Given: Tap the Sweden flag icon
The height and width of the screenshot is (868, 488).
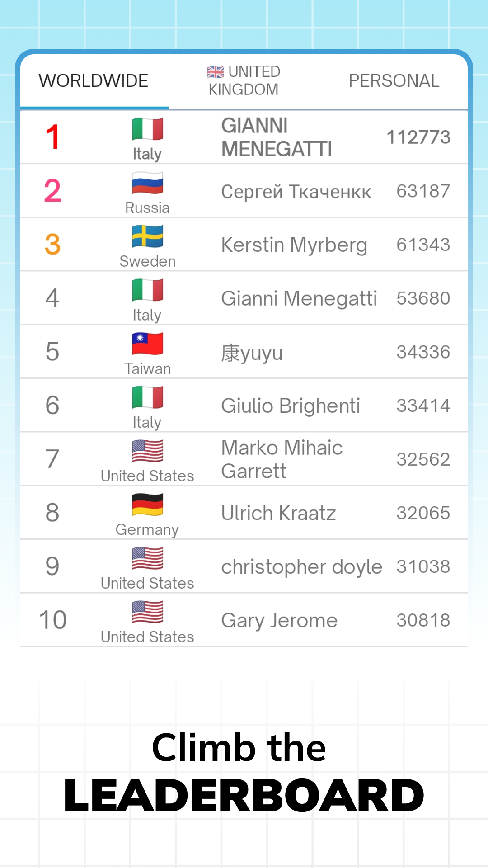Looking at the screenshot, I should pos(147,237).
